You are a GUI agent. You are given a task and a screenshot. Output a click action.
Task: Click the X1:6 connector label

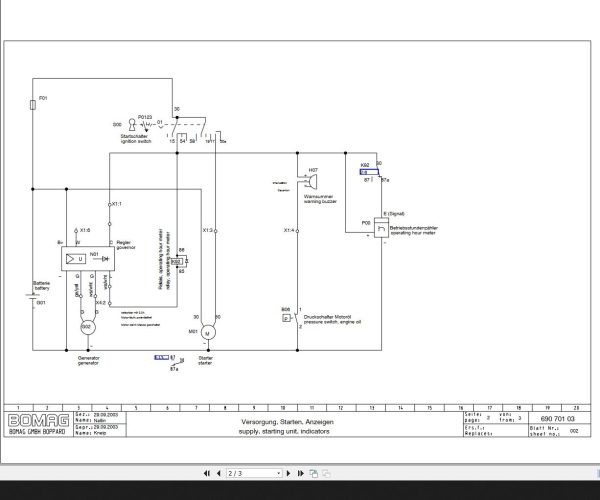[85, 230]
